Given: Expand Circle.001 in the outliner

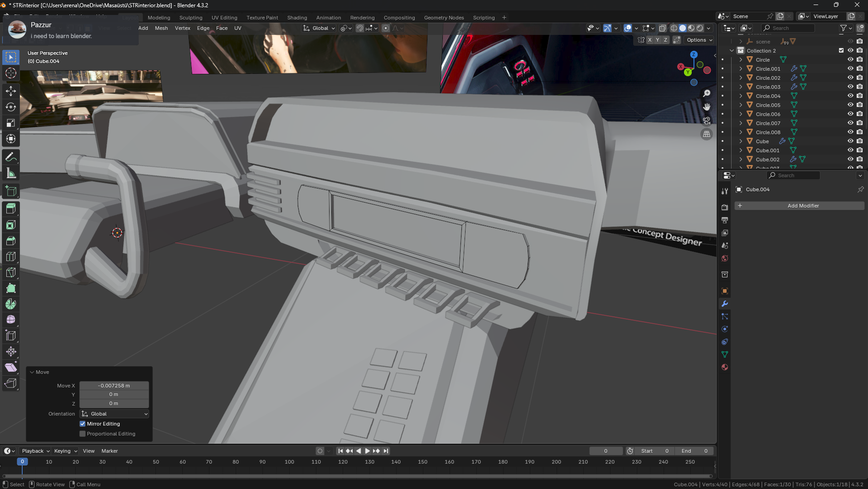Looking at the screenshot, I should (x=741, y=68).
